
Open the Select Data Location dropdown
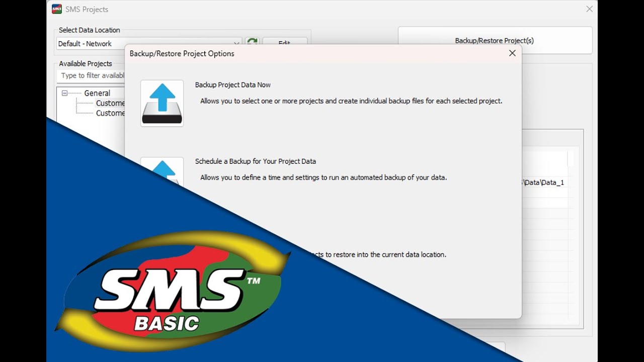(x=149, y=43)
